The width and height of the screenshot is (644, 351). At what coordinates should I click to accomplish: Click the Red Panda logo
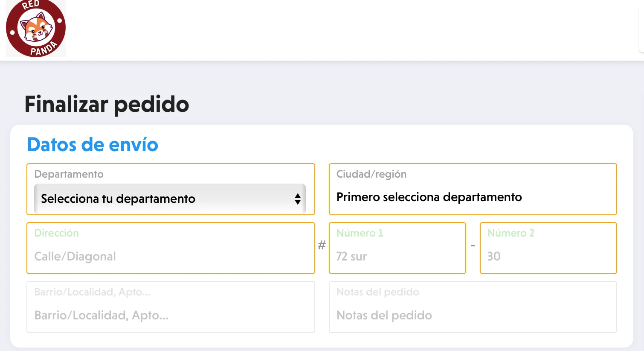(36, 29)
